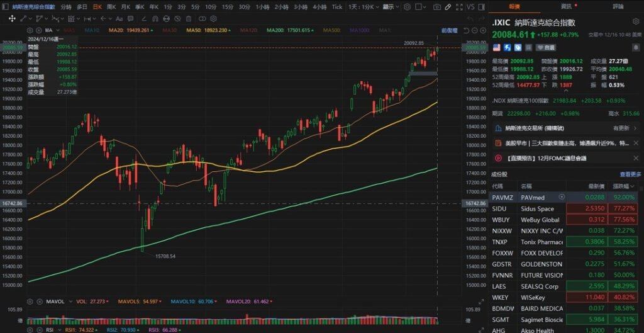
Task: Select the eraser tool in drawing toolbar
Action: pyautogui.click(x=145, y=18)
